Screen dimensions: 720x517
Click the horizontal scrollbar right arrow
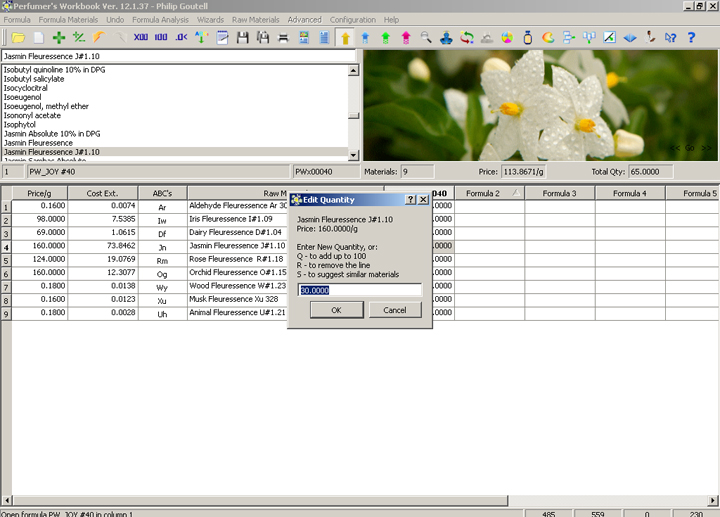(713, 500)
